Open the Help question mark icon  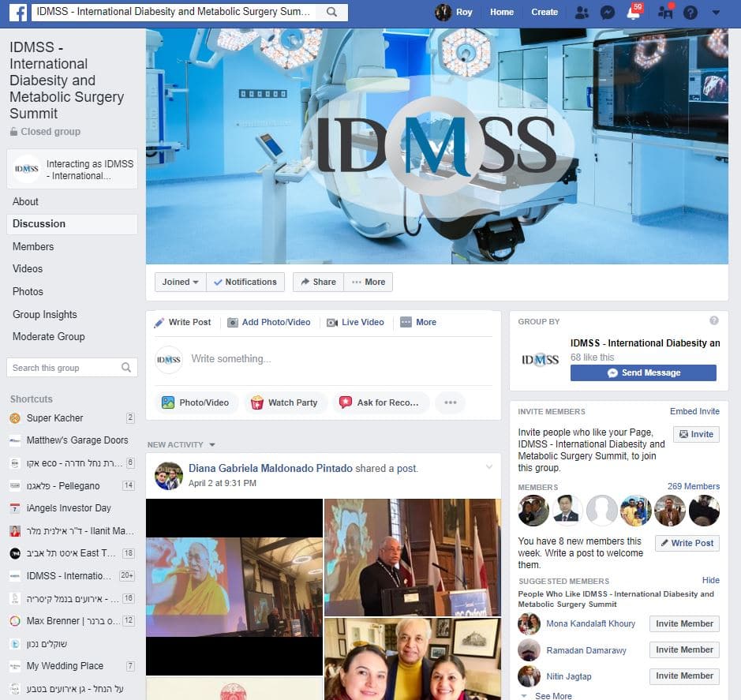tap(690, 13)
